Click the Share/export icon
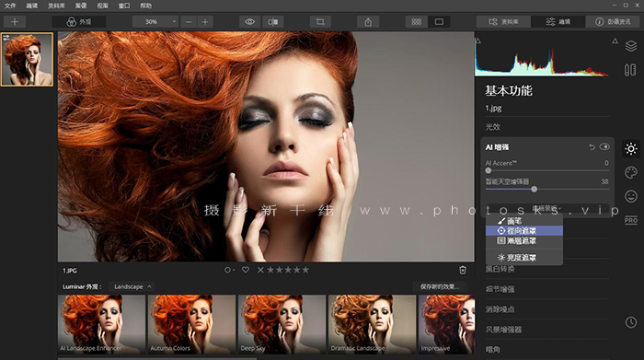 point(368,22)
